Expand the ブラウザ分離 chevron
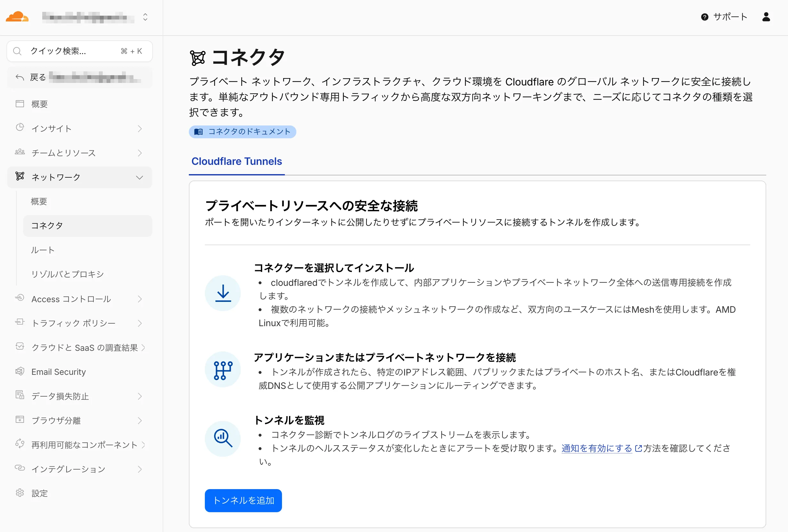Viewport: 788px width, 532px height. (x=140, y=421)
